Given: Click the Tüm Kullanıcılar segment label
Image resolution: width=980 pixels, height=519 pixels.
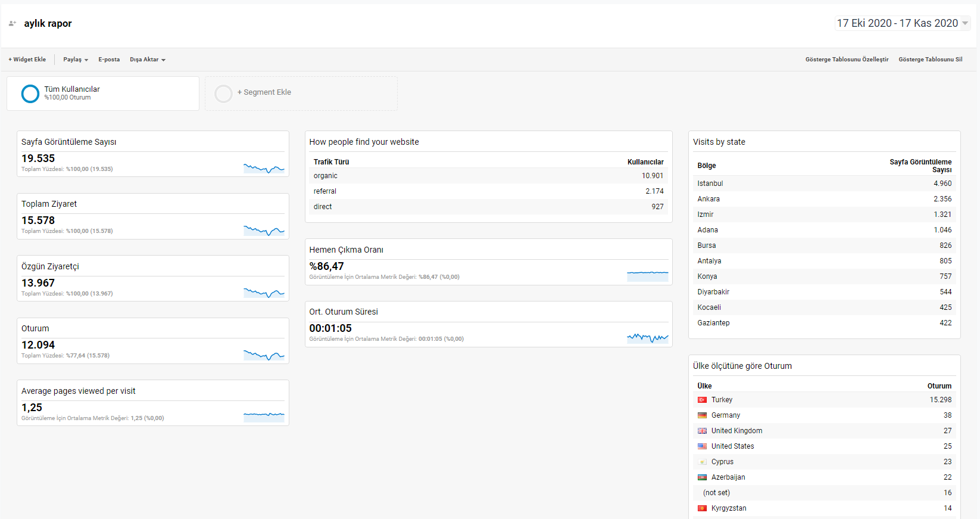Looking at the screenshot, I should [x=72, y=89].
